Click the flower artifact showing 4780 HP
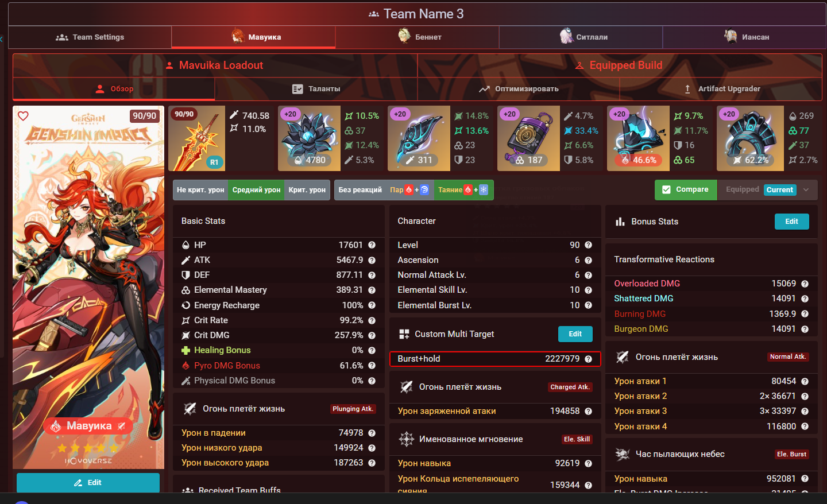Image resolution: width=827 pixels, height=504 pixels. 310,138
